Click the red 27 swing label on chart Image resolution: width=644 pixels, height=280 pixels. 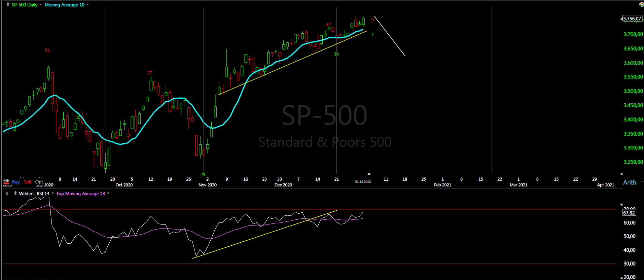tap(150, 73)
